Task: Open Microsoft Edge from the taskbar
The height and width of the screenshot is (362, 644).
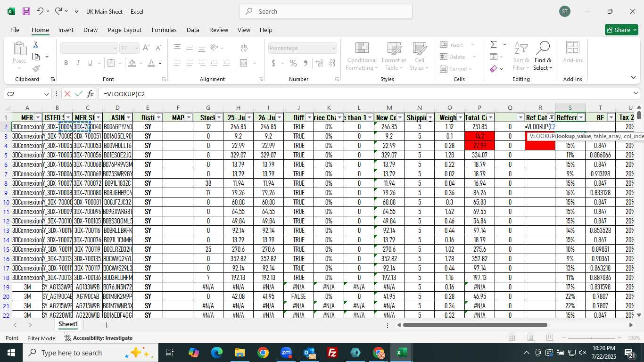Action: coord(216,353)
